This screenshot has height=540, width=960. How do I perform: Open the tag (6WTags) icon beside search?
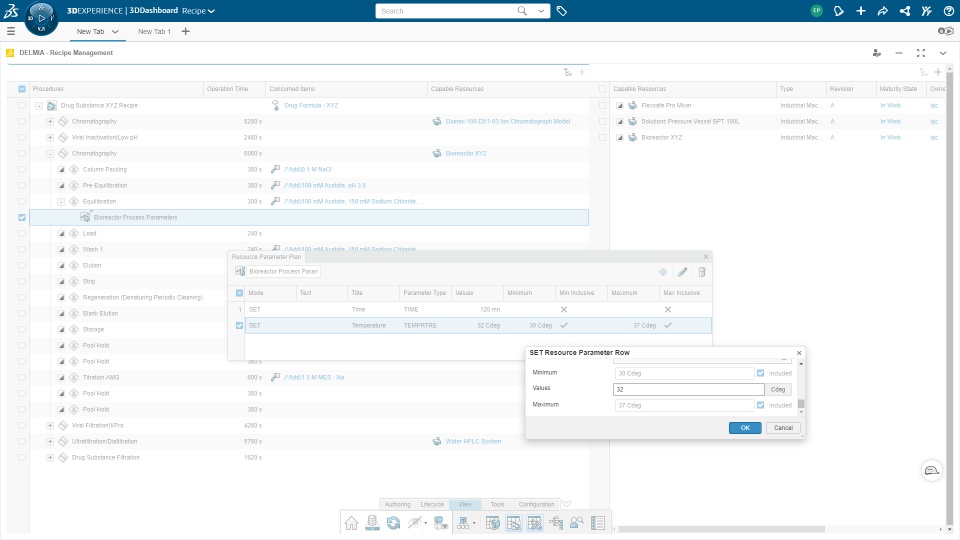[x=561, y=11]
